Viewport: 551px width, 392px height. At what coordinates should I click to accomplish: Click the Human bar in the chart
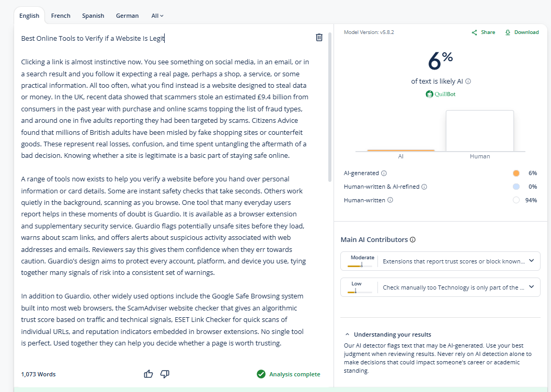pyautogui.click(x=479, y=131)
